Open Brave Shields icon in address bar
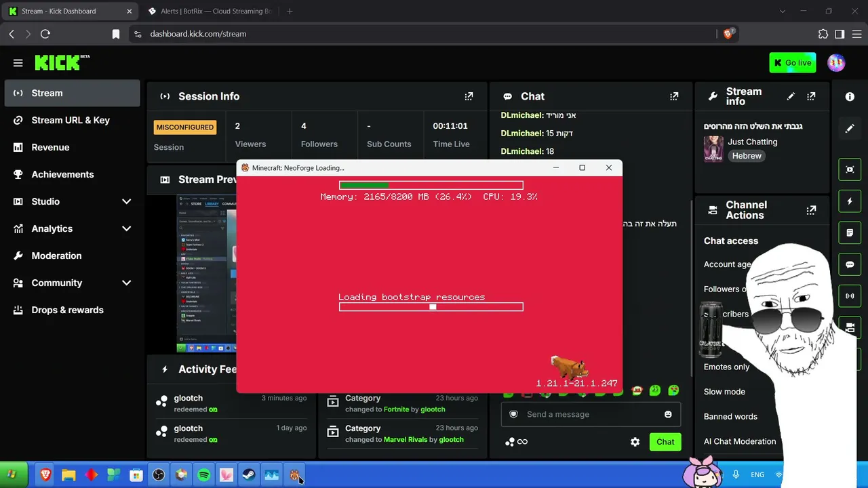The width and height of the screenshot is (868, 488). pyautogui.click(x=729, y=33)
